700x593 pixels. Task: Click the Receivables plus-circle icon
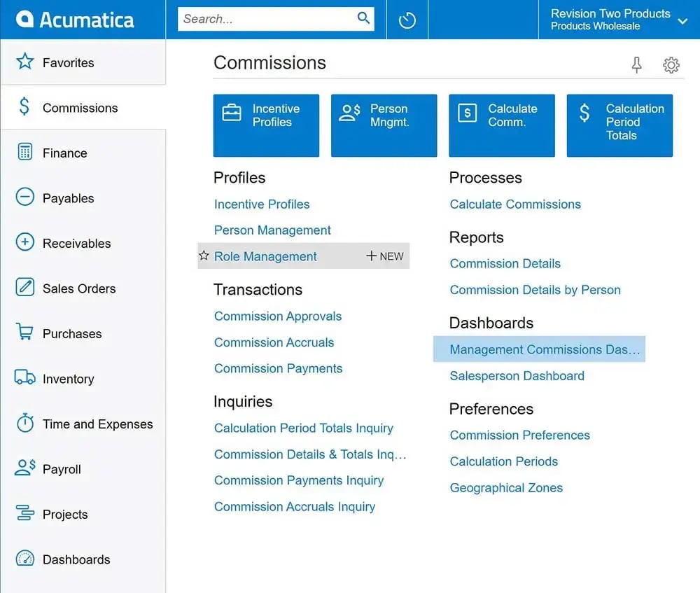pyautogui.click(x=25, y=242)
